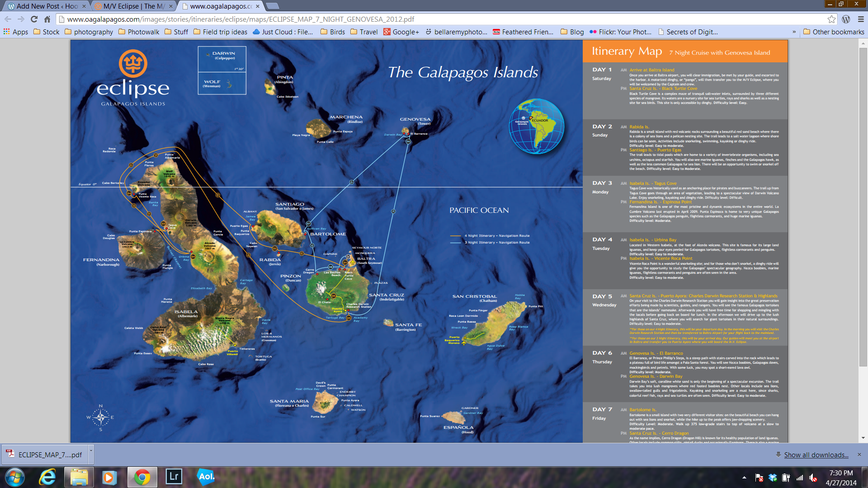Open Lightroom from the taskbar
Viewport: 868px width, 488px height.
(x=174, y=477)
